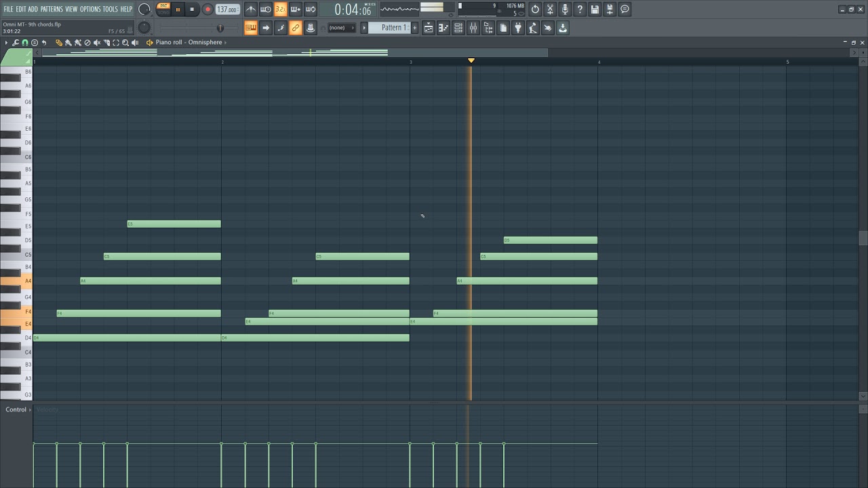Open the browser tree view icon

coord(488,28)
